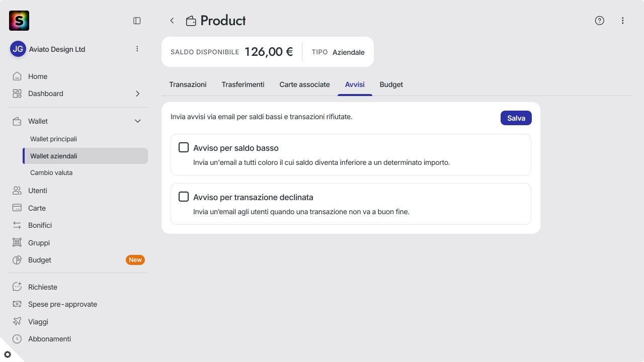Click the JG account avatar
The width and height of the screenshot is (644, 362).
(18, 49)
